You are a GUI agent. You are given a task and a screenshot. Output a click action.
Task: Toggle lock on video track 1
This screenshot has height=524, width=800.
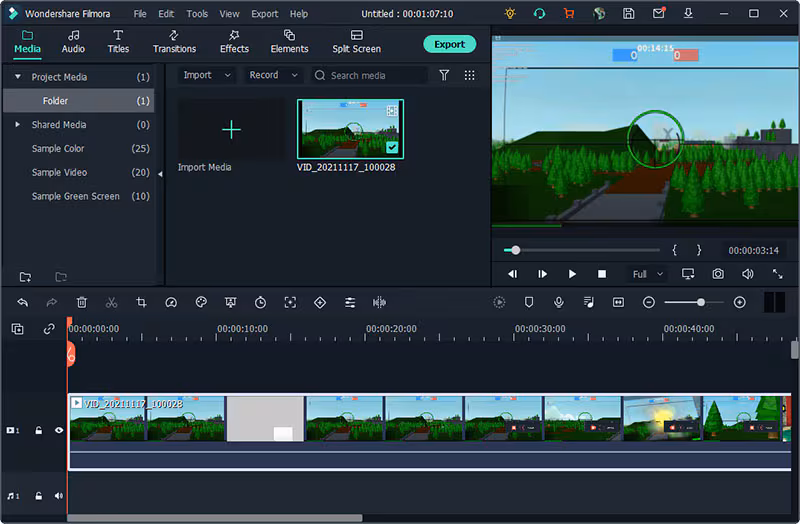(x=39, y=431)
